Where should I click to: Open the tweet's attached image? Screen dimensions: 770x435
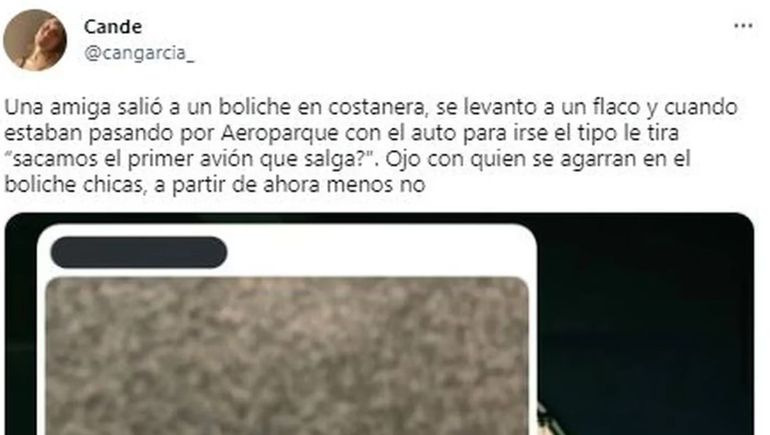point(379,324)
